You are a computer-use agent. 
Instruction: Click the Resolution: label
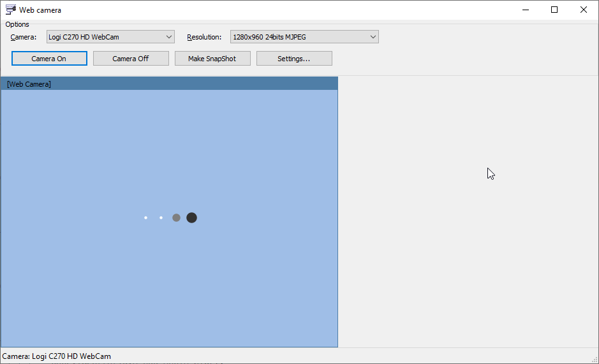(x=204, y=37)
